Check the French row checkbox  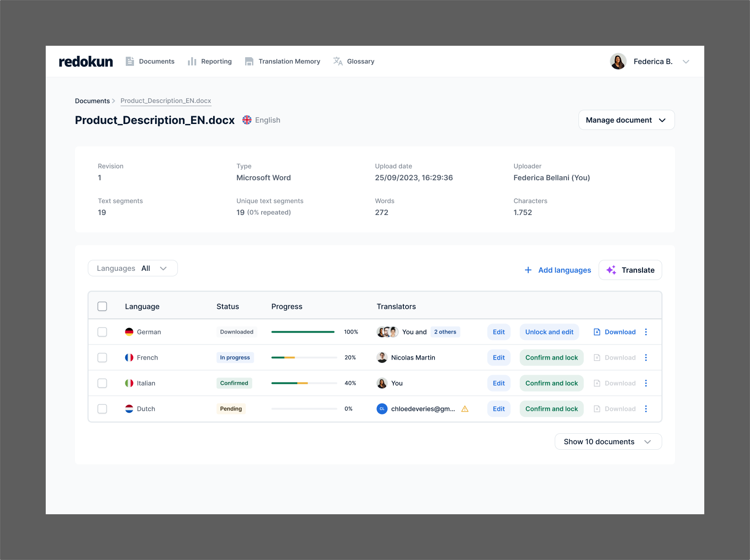[x=102, y=357]
